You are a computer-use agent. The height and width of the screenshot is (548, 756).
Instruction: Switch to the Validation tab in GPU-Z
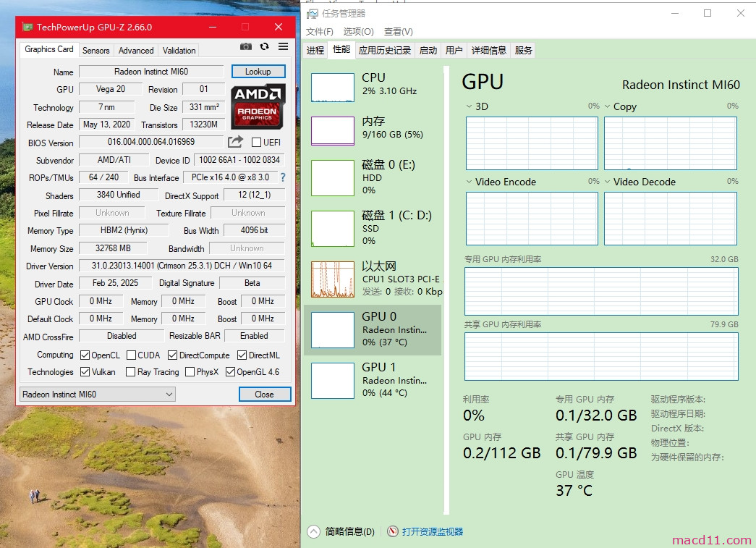tap(179, 50)
